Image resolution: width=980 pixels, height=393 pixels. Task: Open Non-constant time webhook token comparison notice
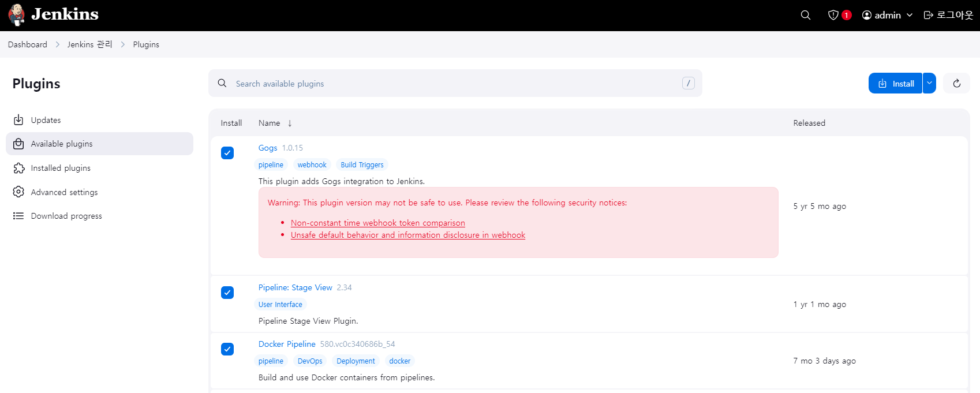[x=378, y=223]
